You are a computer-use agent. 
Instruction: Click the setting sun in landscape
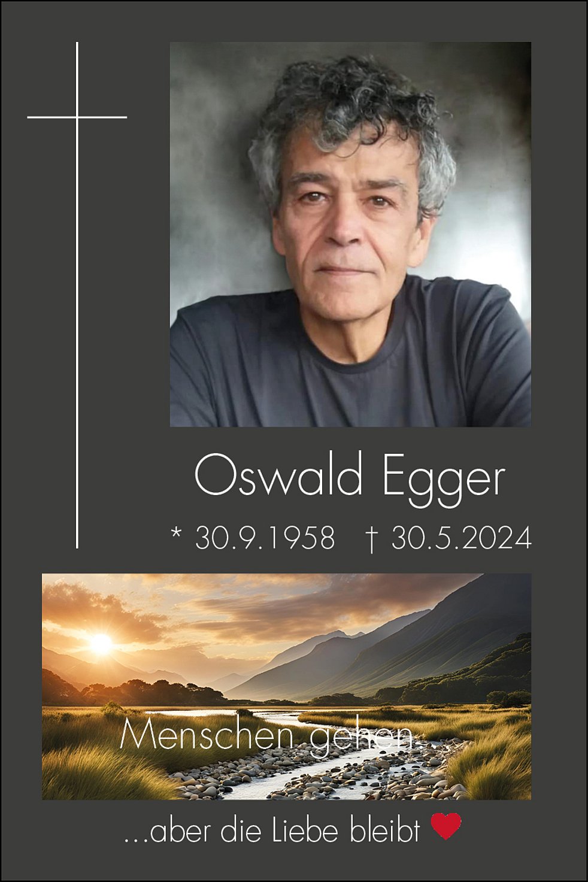[x=101, y=644]
